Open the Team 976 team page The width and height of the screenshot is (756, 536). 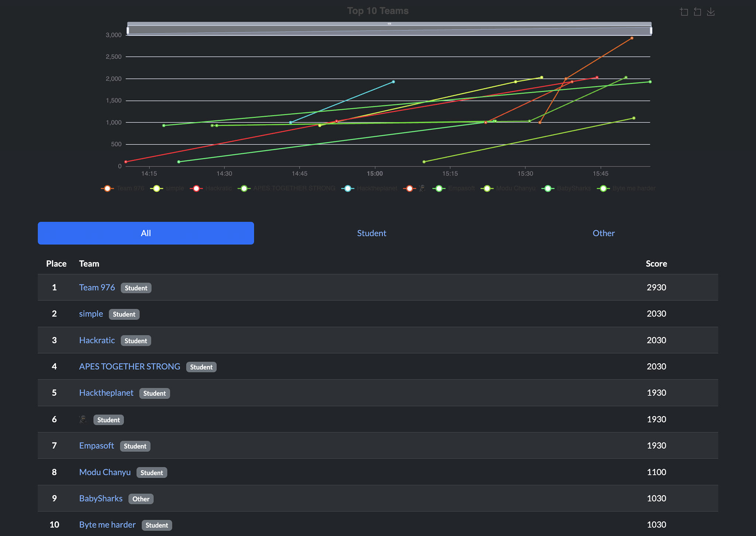97,287
